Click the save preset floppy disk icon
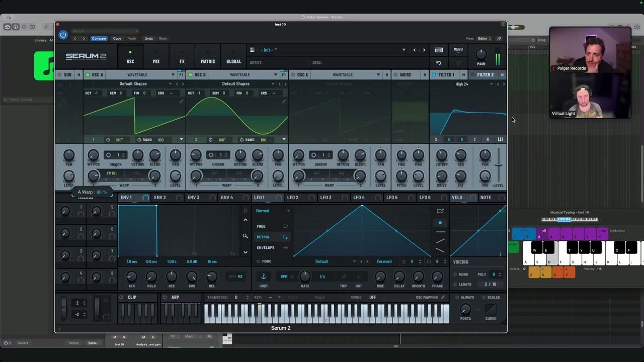Screen dimensions: 644x362 [252, 50]
